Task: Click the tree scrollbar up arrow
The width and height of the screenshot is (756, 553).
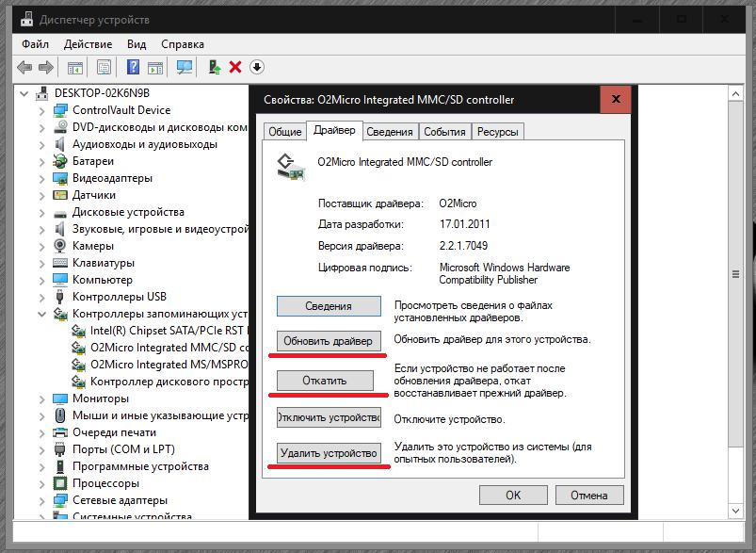Action: point(735,94)
